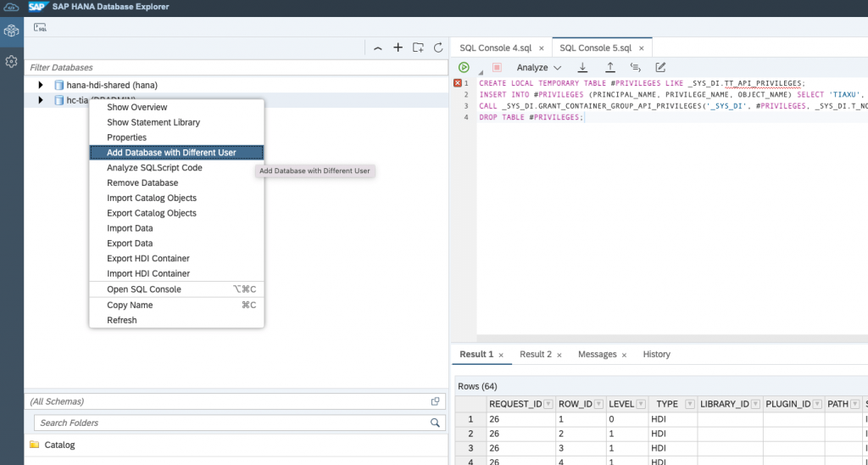Select Import HDI Container

coord(176,273)
